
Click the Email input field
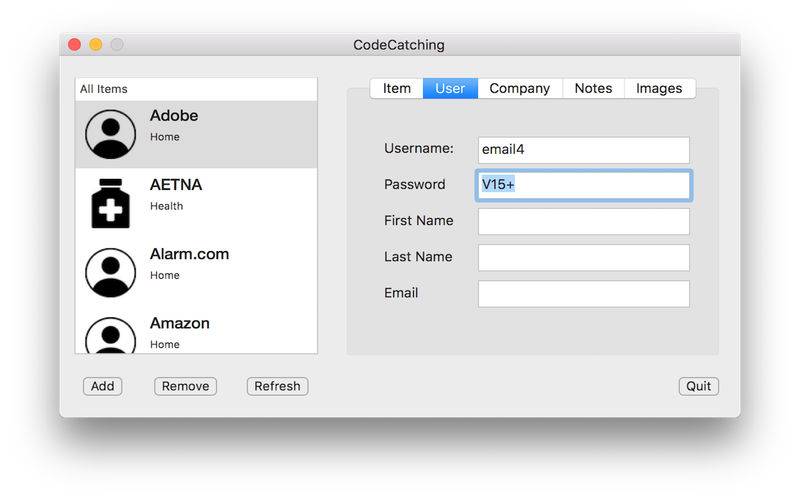584,293
